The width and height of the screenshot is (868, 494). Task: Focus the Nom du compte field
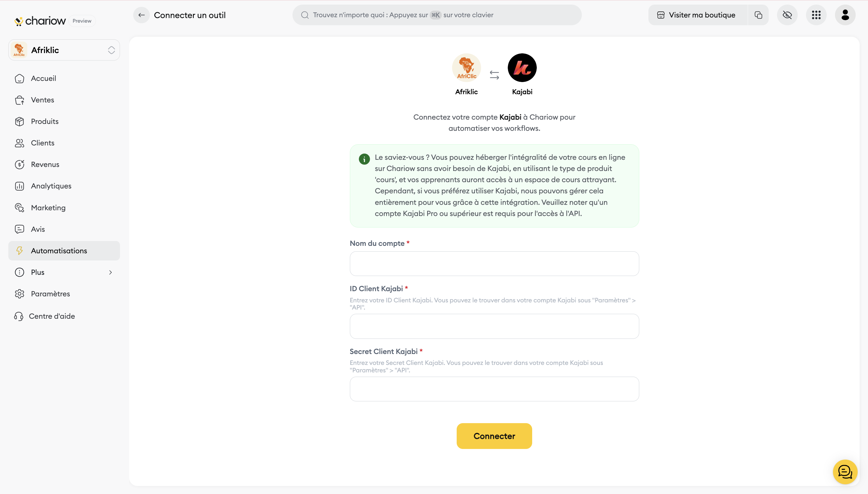(494, 264)
